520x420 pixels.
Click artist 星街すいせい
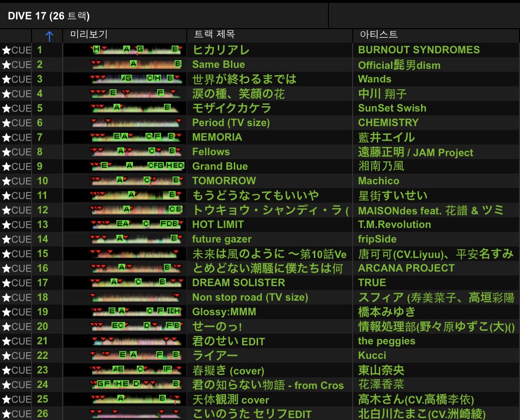click(x=392, y=195)
